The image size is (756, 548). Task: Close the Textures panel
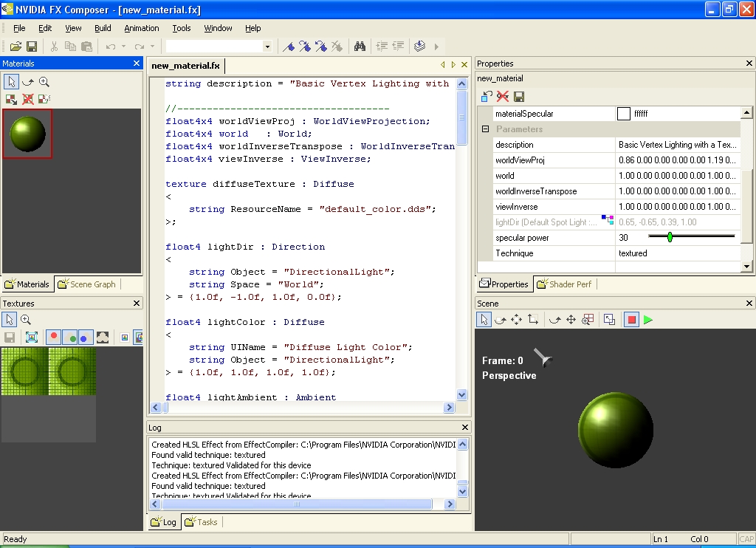(137, 303)
